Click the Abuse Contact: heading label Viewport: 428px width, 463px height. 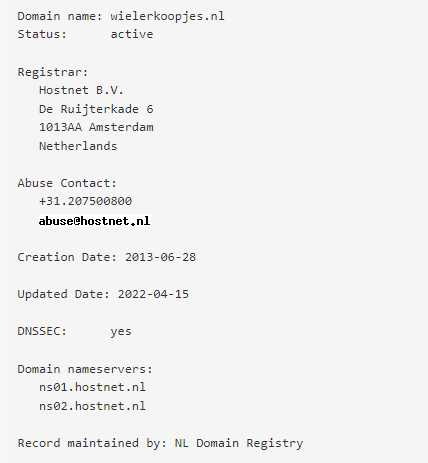point(67,183)
